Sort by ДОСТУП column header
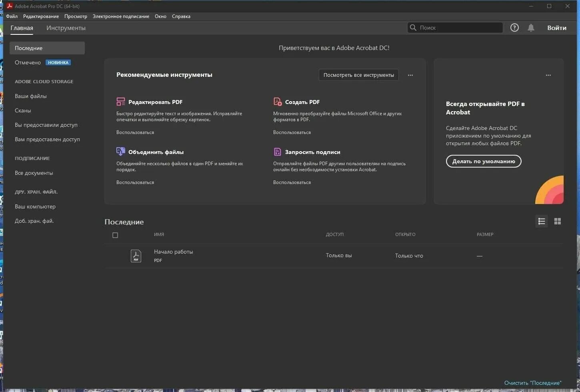This screenshot has height=392, width=580. pos(335,234)
